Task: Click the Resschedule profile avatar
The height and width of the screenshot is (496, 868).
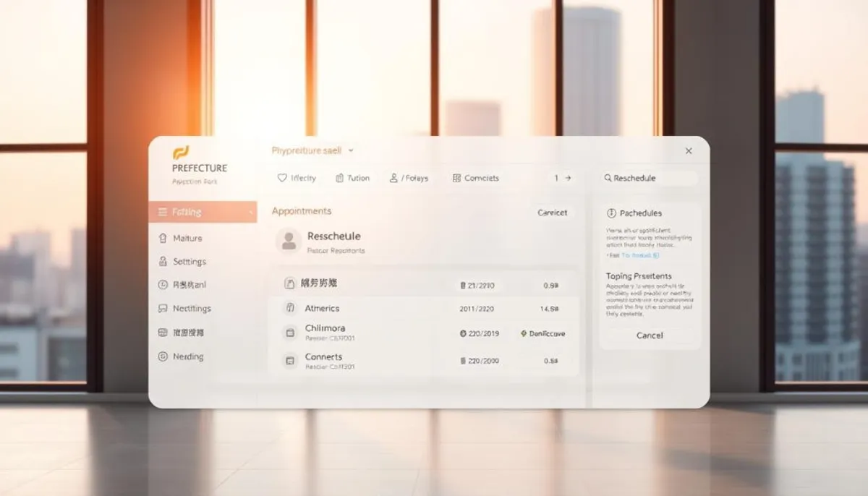Action: coord(287,241)
